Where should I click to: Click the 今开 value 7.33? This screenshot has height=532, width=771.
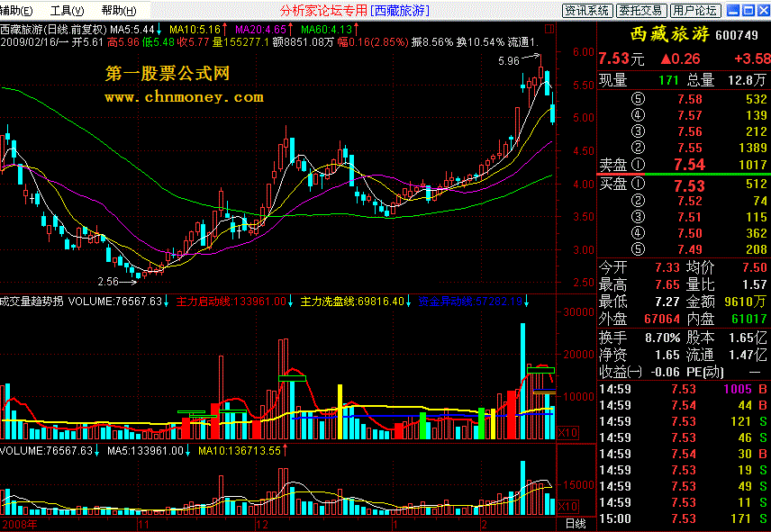[x=667, y=267]
